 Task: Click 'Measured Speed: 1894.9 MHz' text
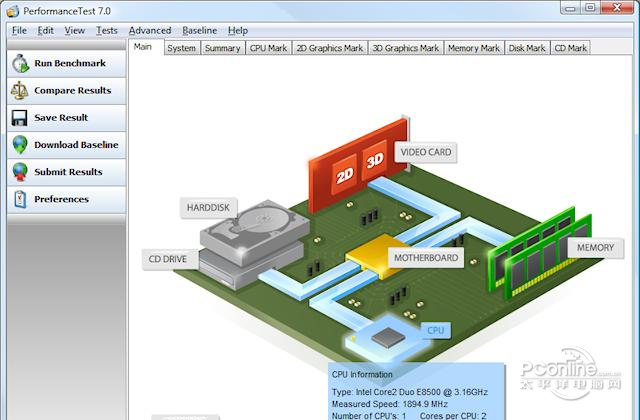click(x=390, y=404)
